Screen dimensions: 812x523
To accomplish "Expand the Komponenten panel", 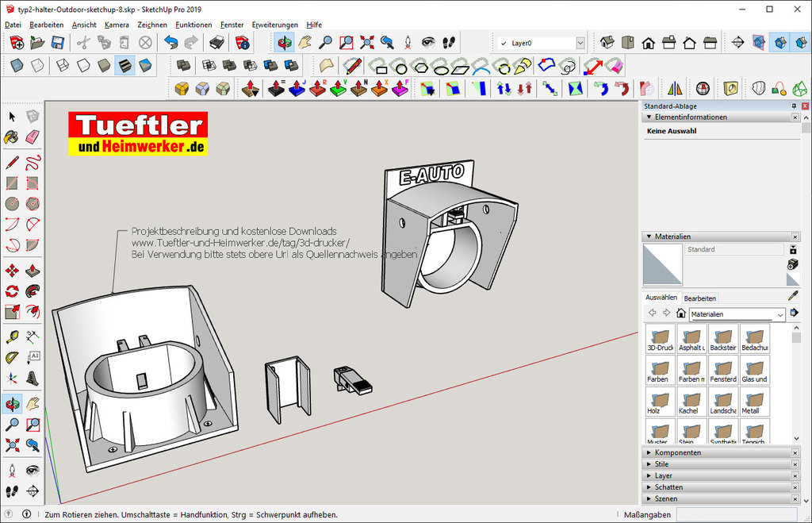I will coord(649,452).
